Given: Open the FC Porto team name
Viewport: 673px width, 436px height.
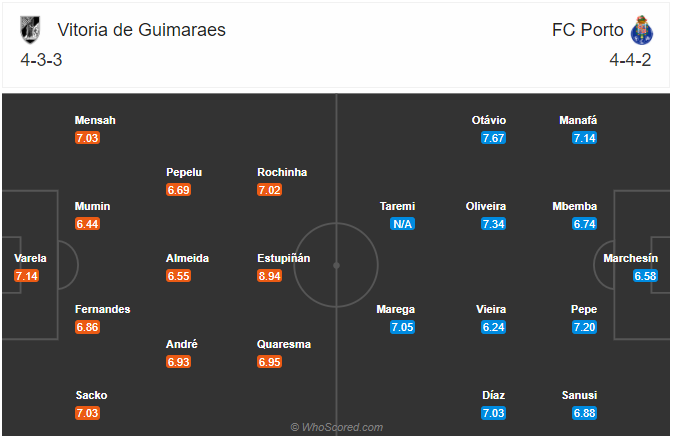Looking at the screenshot, I should coord(588,30).
